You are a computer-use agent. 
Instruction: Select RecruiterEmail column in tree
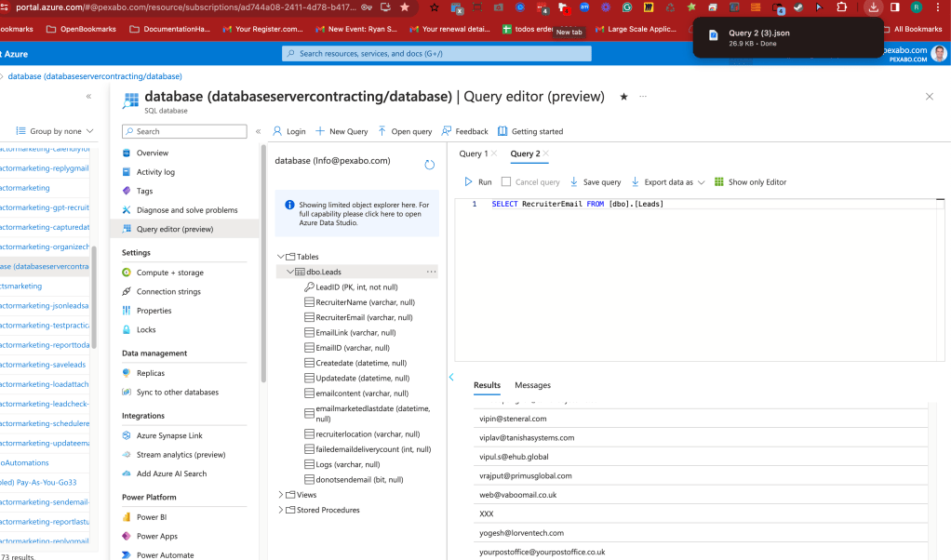[x=364, y=317]
